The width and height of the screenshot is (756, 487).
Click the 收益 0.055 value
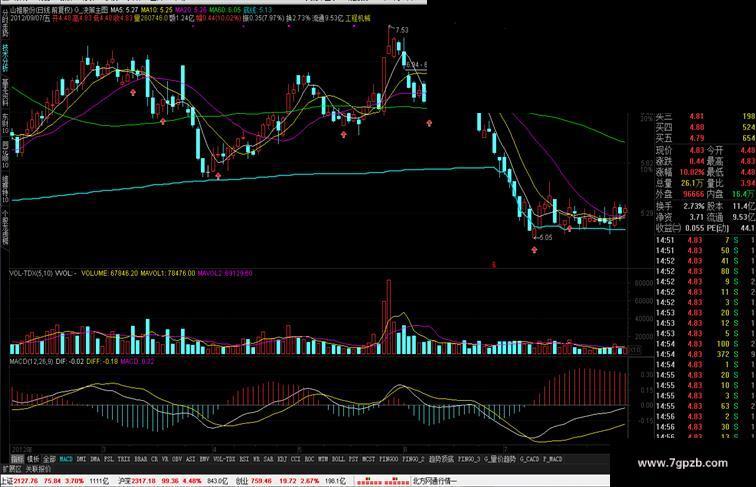pos(694,228)
